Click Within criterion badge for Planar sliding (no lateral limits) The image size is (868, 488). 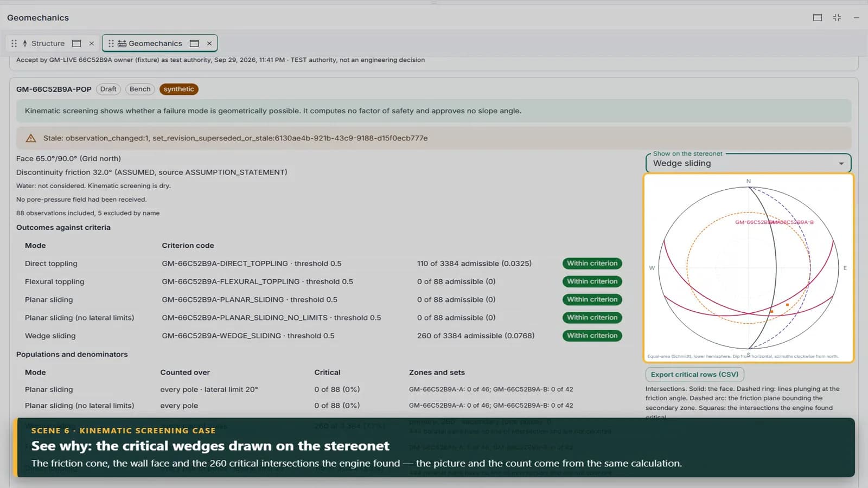(592, 318)
